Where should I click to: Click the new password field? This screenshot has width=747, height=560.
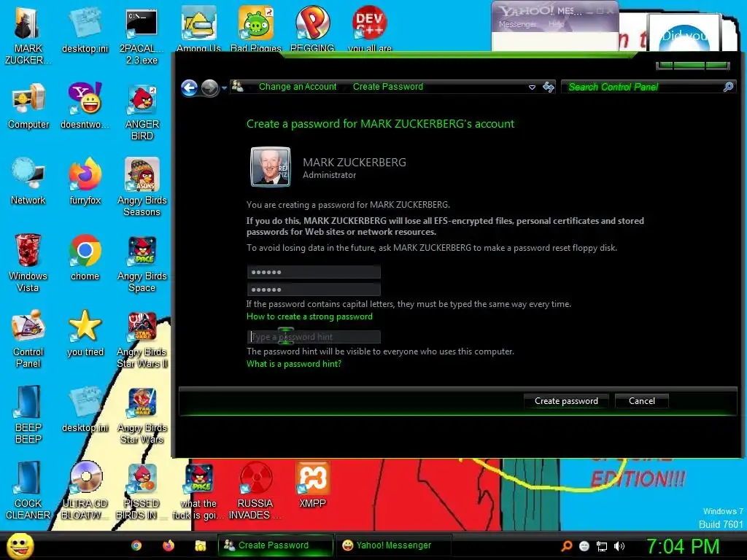pos(314,273)
